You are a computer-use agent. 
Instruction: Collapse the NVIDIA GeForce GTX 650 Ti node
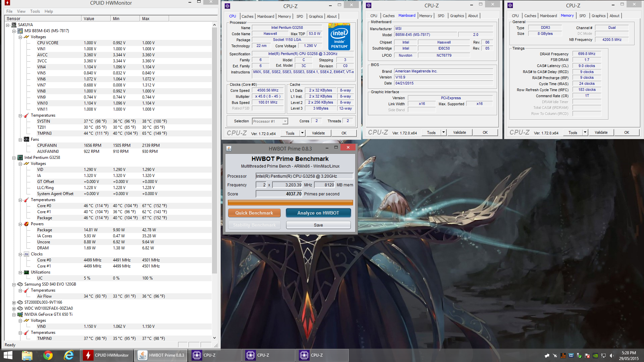(14, 315)
